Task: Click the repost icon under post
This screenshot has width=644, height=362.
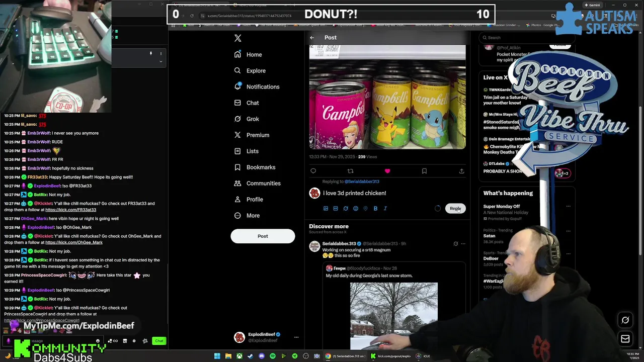Action: pos(350,171)
